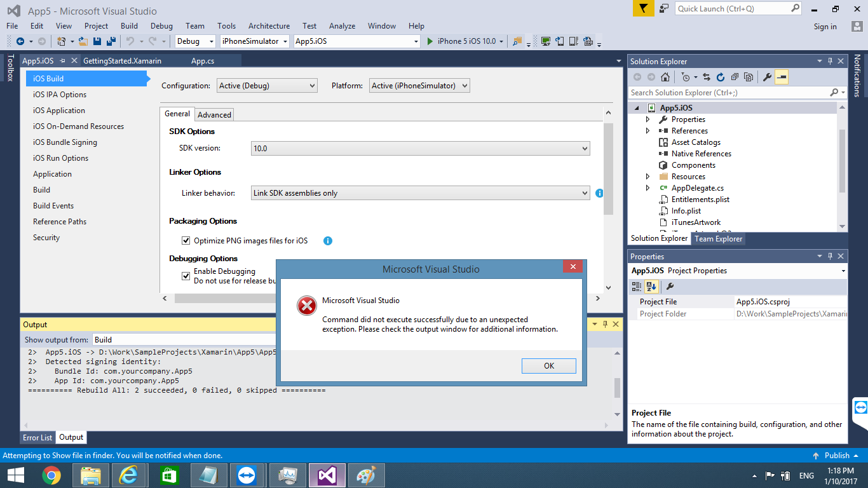Image resolution: width=868 pixels, height=488 pixels.
Task: Select iOS Bundle Signing settings page
Action: [65, 142]
